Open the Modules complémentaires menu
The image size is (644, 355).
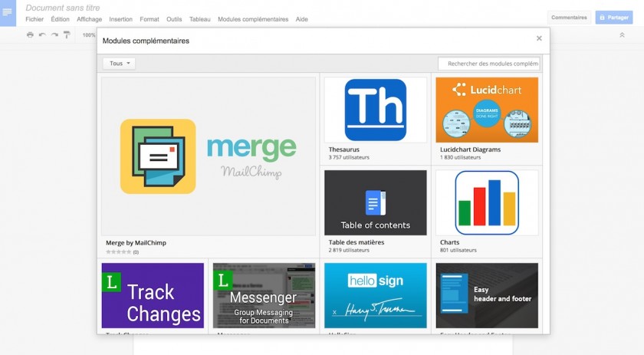pyautogui.click(x=253, y=19)
